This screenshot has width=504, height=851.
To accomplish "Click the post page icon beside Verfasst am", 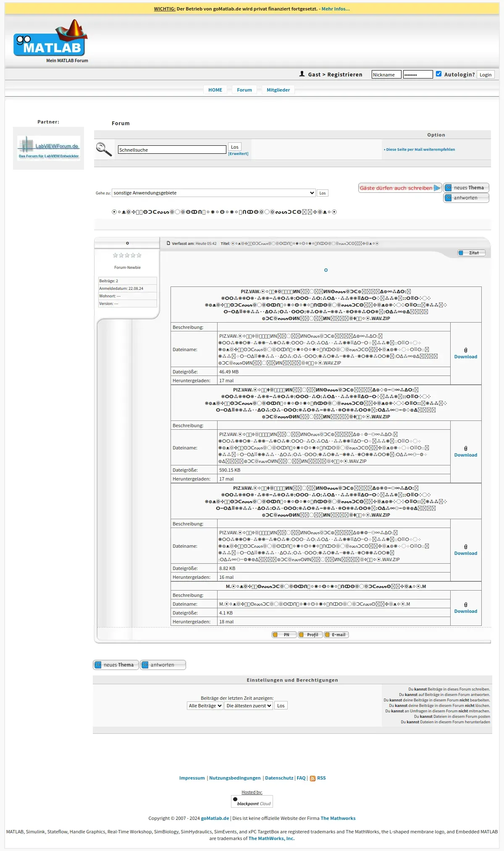I will click(x=168, y=243).
